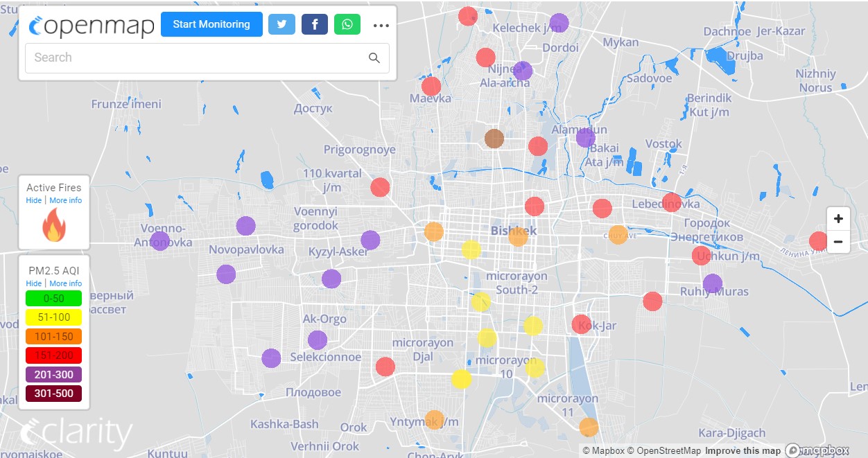Open the Clarity logo link
This screenshot has width=868, height=458.
[x=76, y=433]
